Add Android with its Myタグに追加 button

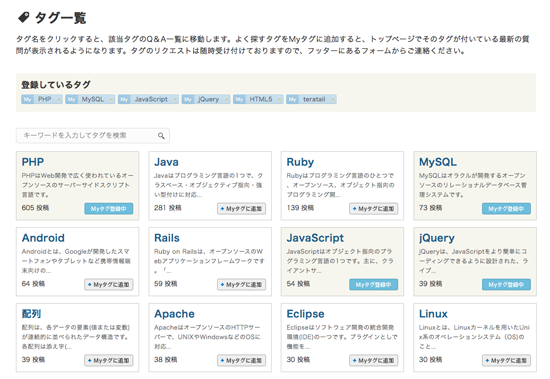pyautogui.click(x=109, y=285)
